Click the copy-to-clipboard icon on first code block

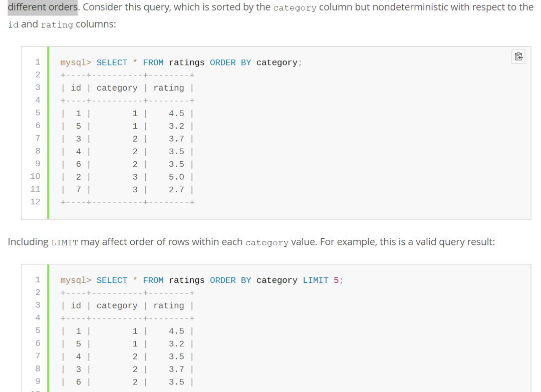(x=518, y=57)
